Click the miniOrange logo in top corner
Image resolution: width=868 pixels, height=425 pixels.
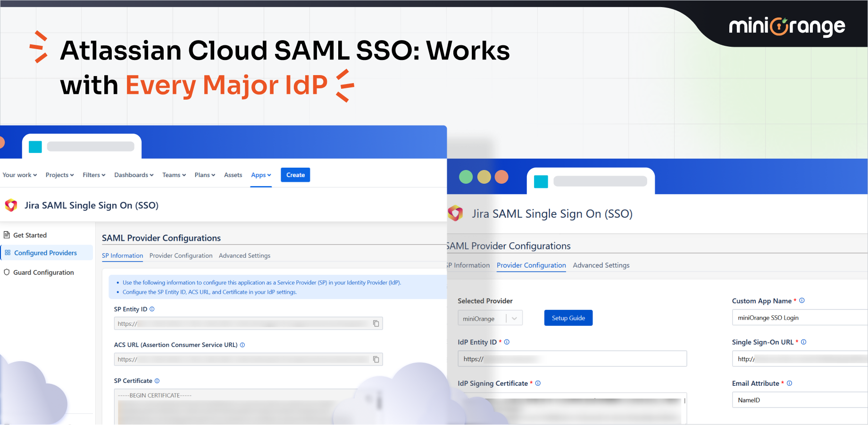click(x=787, y=26)
